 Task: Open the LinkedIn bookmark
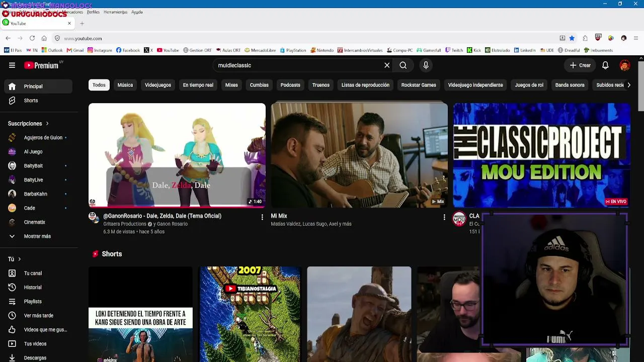click(x=524, y=50)
